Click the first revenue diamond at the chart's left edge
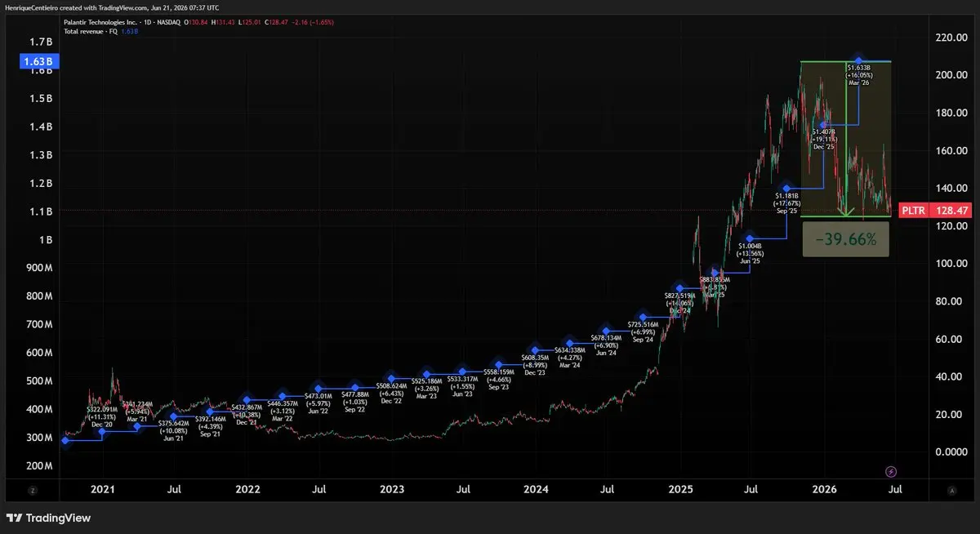The width and height of the screenshot is (980, 534). 65,440
